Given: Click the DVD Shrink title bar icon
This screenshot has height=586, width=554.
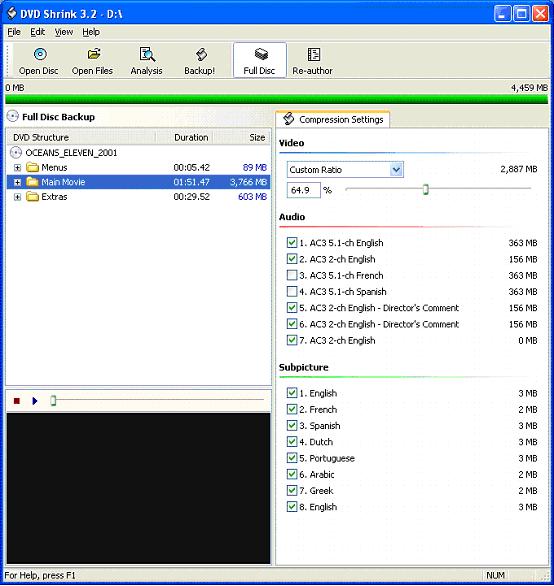Looking at the screenshot, I should (x=12, y=13).
